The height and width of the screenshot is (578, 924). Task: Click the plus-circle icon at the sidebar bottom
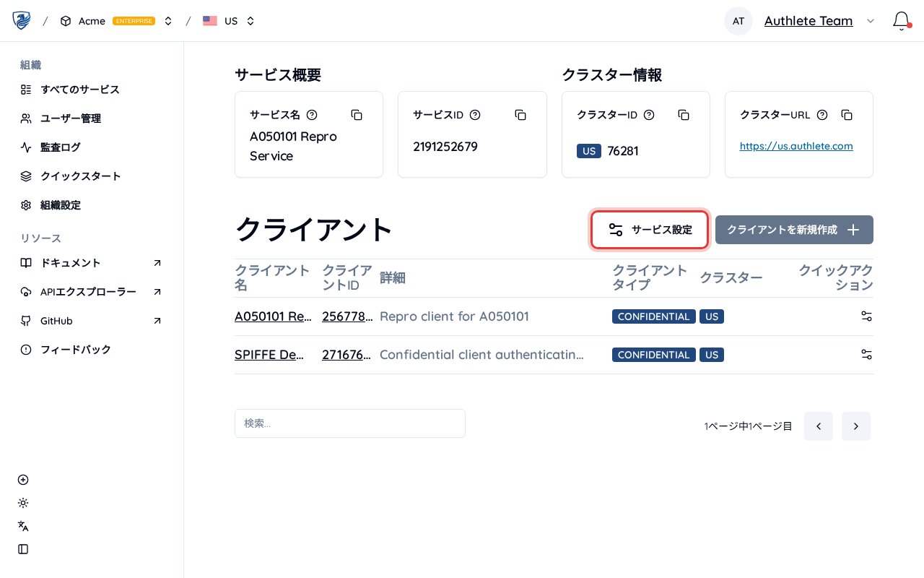(23, 480)
